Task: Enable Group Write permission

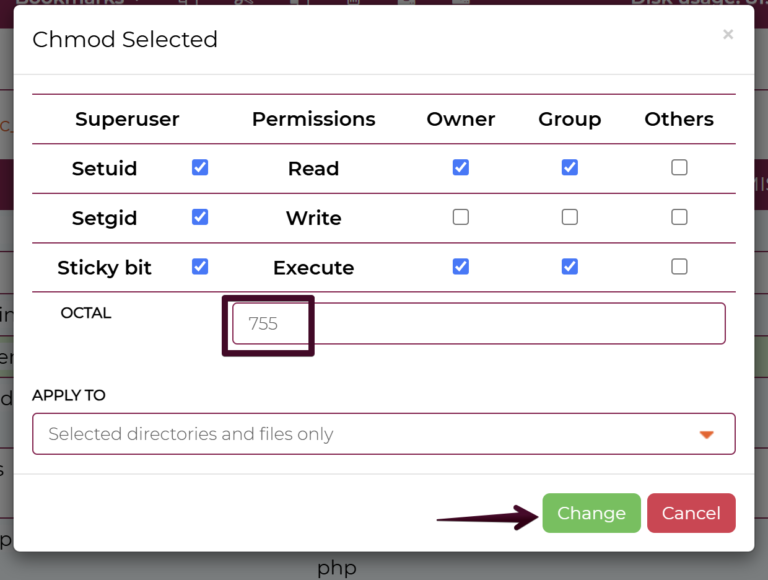Action: (x=569, y=217)
